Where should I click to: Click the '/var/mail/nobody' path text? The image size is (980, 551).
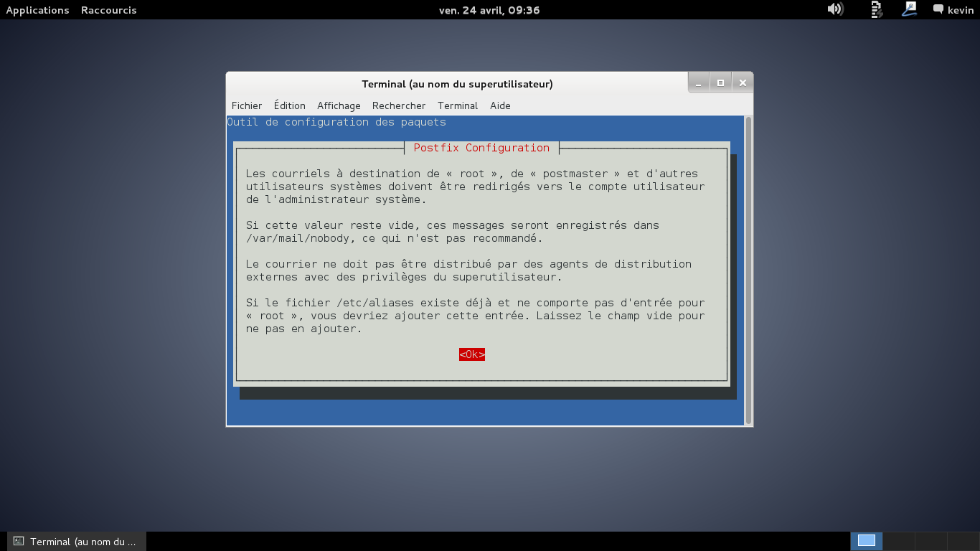click(x=298, y=238)
